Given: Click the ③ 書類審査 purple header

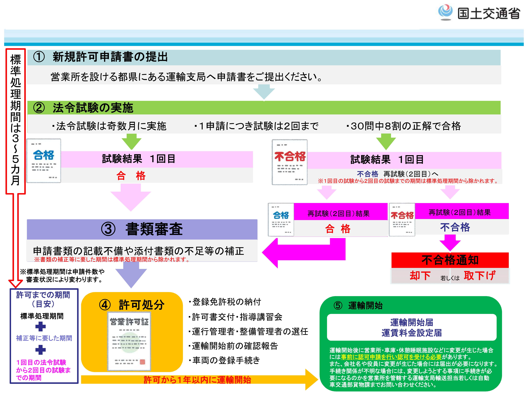Looking at the screenshot, I should point(142,229).
